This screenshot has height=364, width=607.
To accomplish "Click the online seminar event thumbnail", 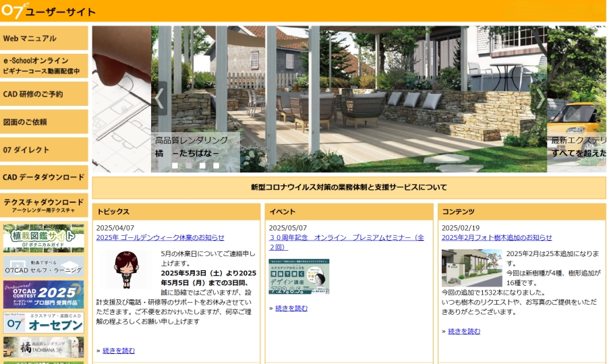I will click(x=299, y=276).
